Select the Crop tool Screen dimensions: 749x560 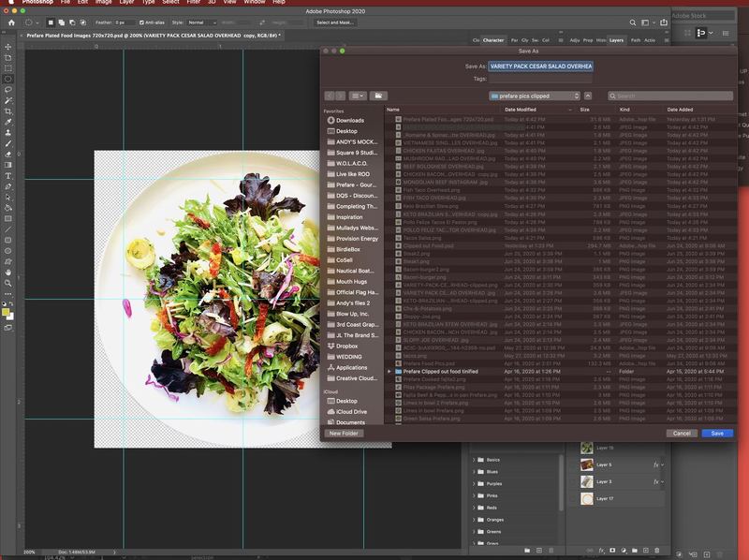pyautogui.click(x=8, y=111)
